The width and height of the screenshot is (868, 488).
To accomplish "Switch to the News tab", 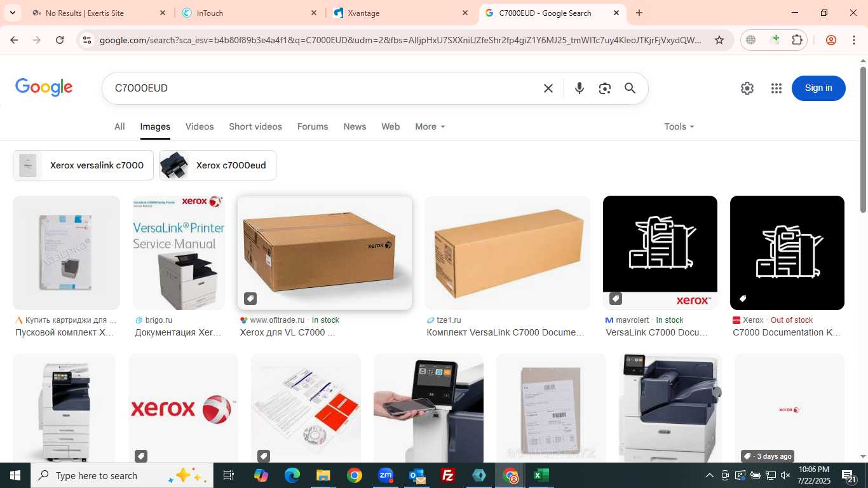I will pyautogui.click(x=355, y=126).
